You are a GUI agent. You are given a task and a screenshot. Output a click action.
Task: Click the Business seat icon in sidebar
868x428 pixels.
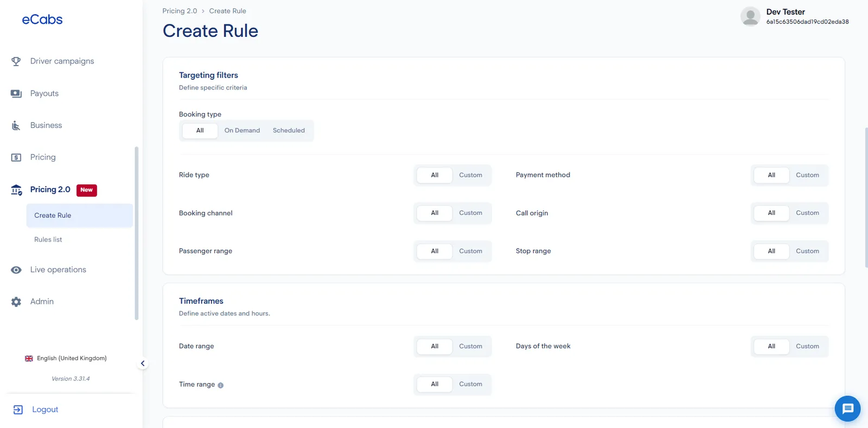[x=16, y=125]
